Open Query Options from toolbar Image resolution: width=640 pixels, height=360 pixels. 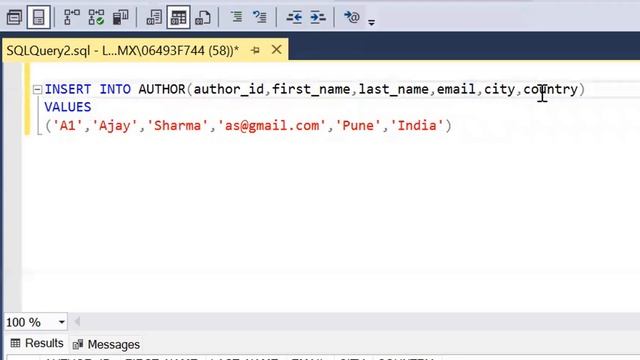click(14, 18)
